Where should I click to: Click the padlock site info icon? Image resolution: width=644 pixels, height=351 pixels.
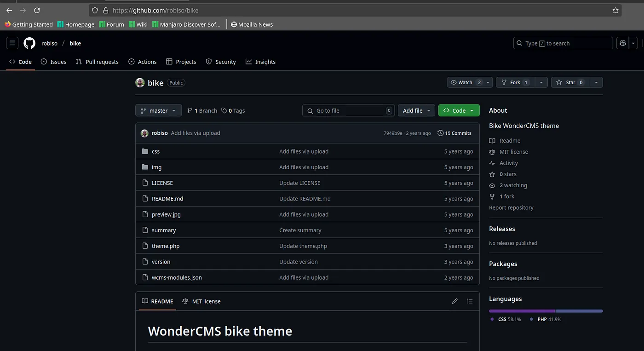tap(105, 10)
